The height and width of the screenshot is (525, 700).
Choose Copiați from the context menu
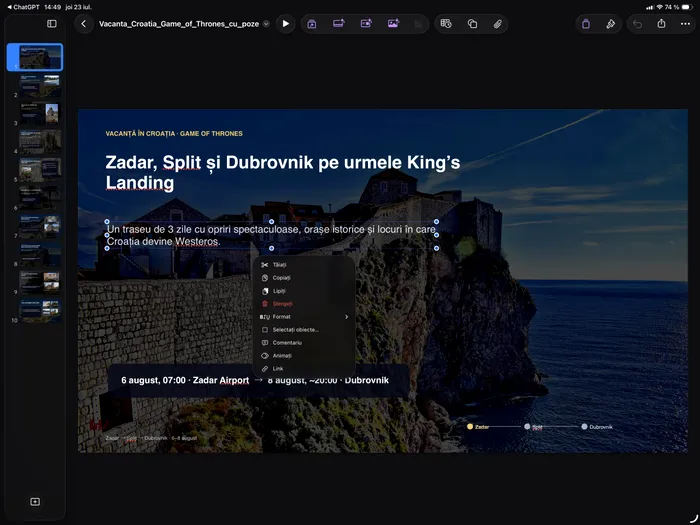(304, 278)
